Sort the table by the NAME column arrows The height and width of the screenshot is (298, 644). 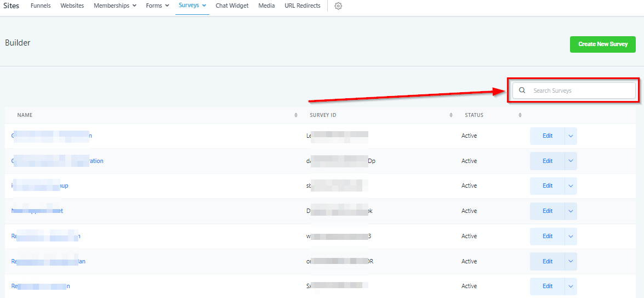click(296, 115)
